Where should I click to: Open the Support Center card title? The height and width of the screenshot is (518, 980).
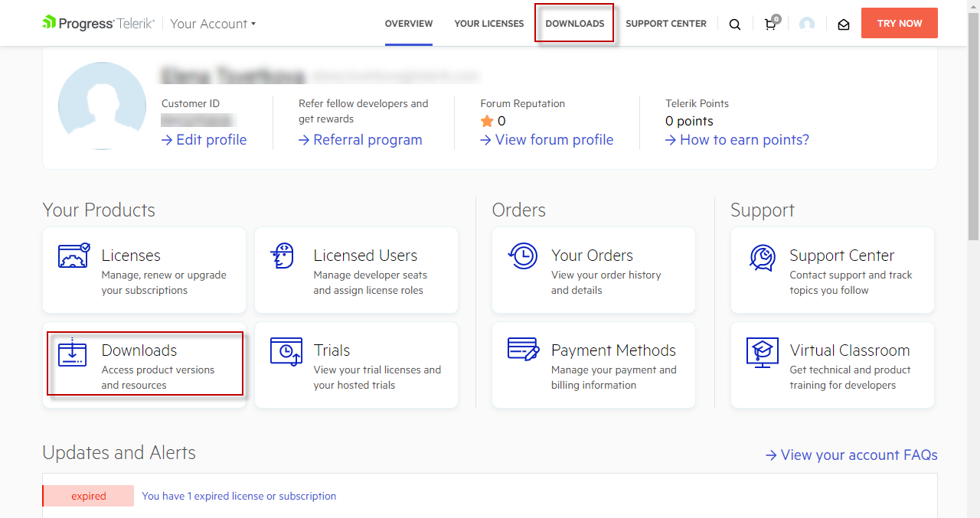842,256
